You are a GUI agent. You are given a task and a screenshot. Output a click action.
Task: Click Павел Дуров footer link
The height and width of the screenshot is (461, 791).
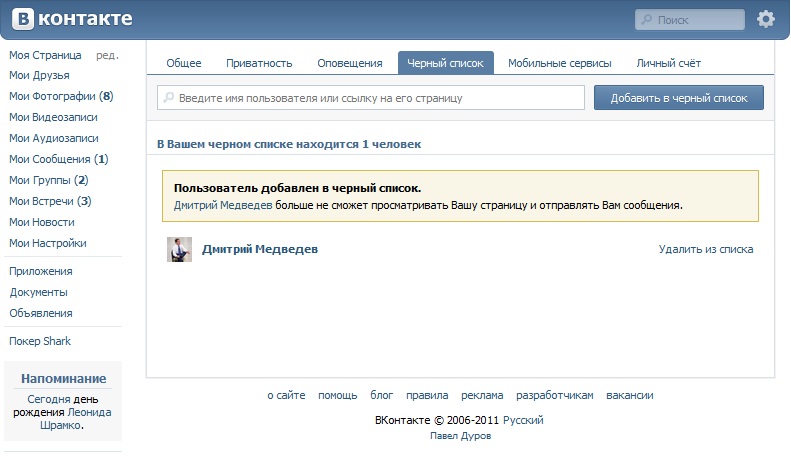tap(460, 436)
